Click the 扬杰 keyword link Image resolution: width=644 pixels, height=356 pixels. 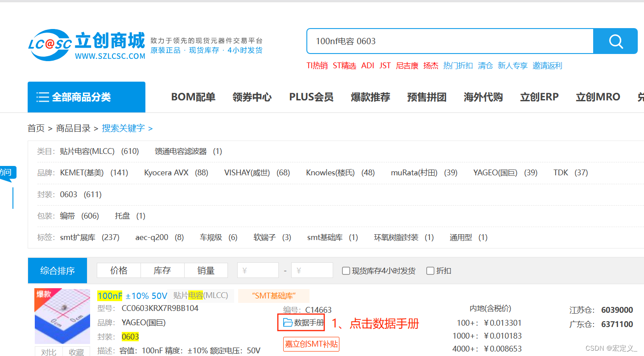click(431, 66)
